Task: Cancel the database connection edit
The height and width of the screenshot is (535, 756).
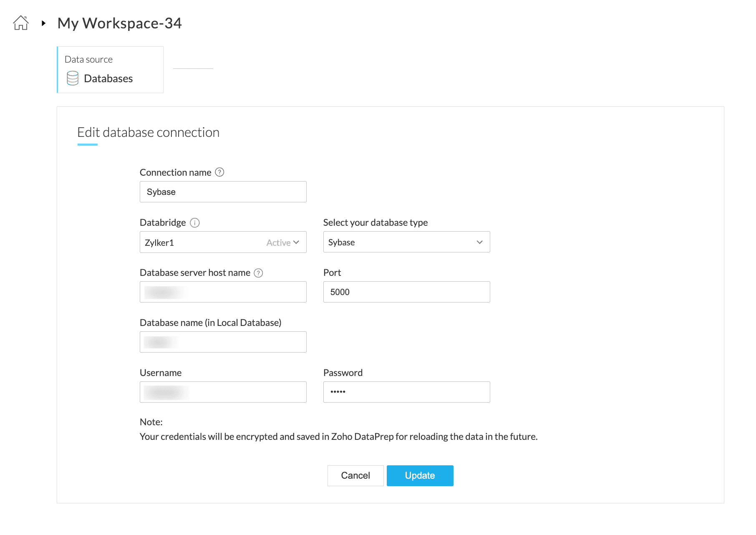Action: 355,476
